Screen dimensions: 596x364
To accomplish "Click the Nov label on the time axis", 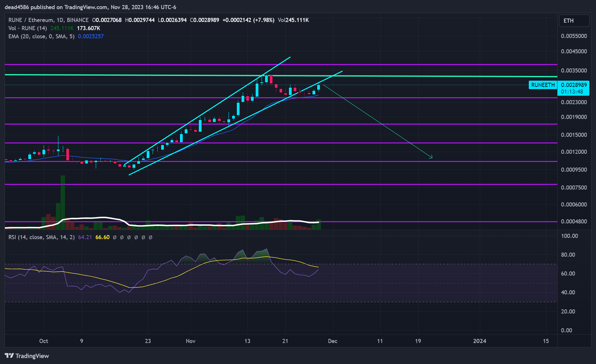I will (191, 341).
